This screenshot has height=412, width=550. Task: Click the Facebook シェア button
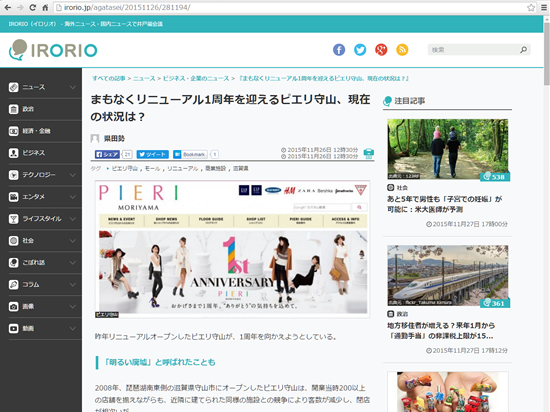(107, 154)
